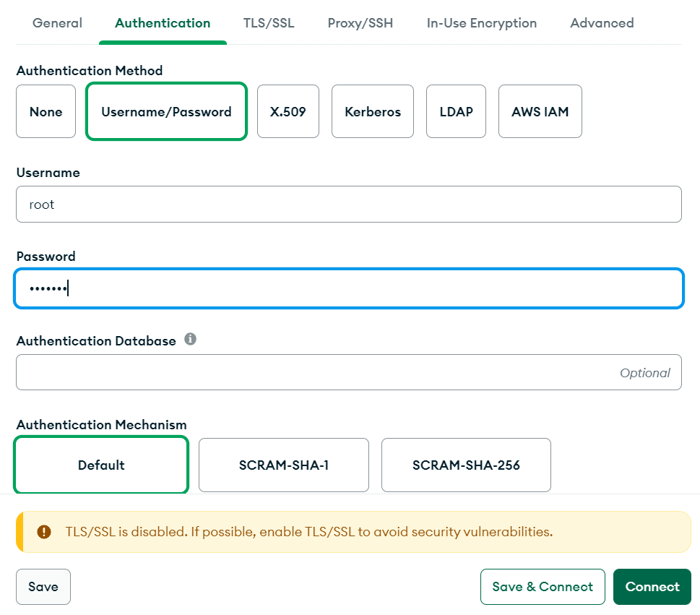Select Username/Password authentication method
This screenshot has height=615, width=700.
(166, 112)
